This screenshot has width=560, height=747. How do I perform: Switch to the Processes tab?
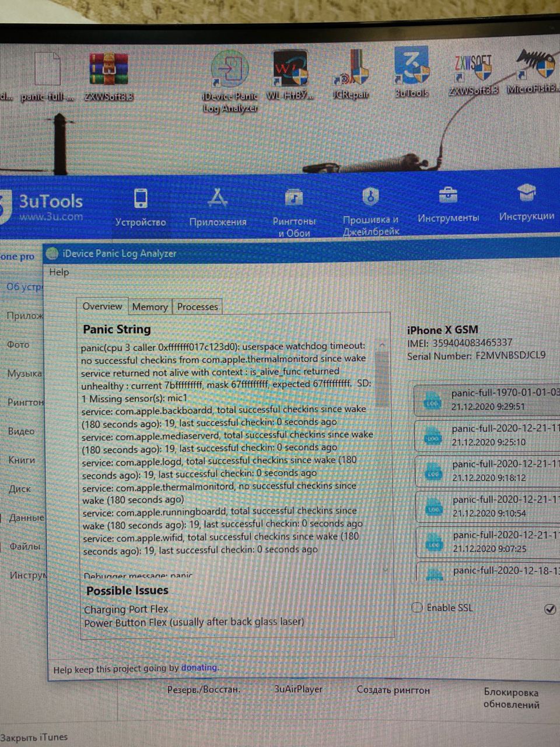[198, 307]
